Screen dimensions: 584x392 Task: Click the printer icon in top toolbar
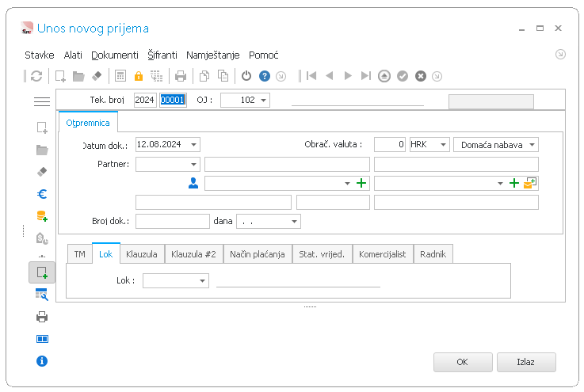click(181, 76)
